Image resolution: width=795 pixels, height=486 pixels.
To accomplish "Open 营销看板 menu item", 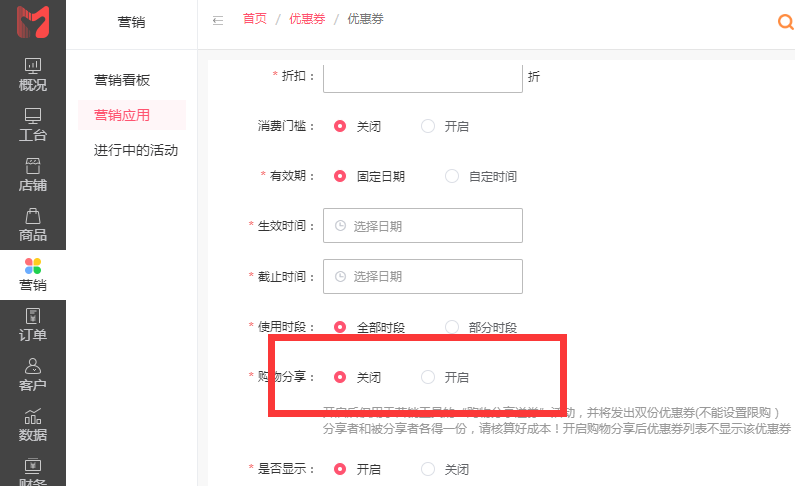I will tap(122, 80).
